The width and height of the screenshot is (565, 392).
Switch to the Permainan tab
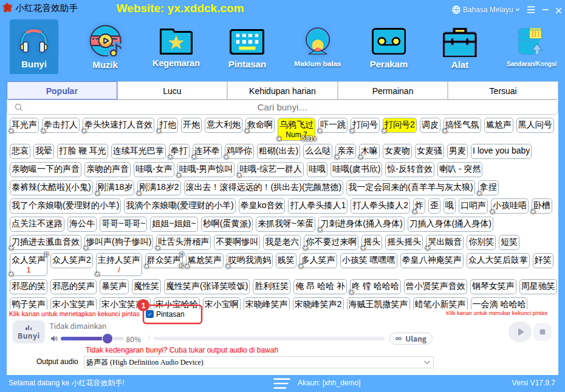[x=392, y=91]
